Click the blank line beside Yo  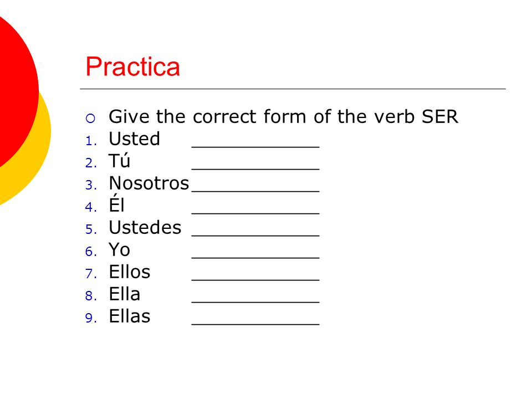click(x=255, y=258)
